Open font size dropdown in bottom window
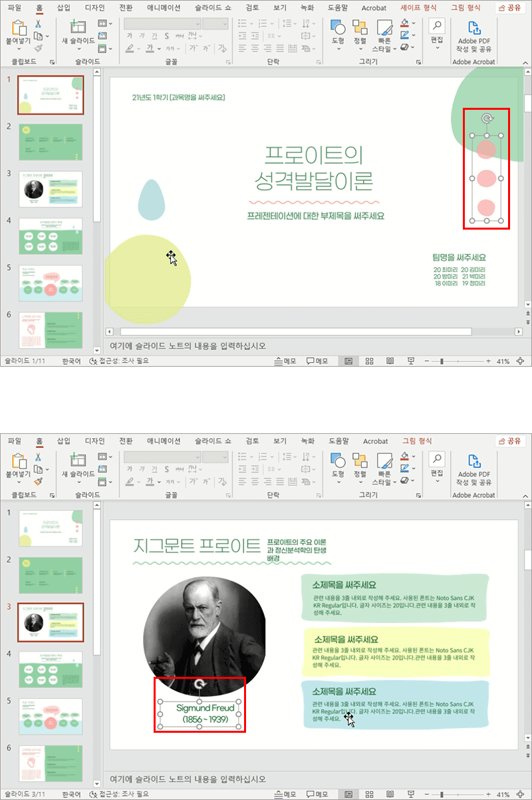The image size is (532, 800). [x=225, y=457]
